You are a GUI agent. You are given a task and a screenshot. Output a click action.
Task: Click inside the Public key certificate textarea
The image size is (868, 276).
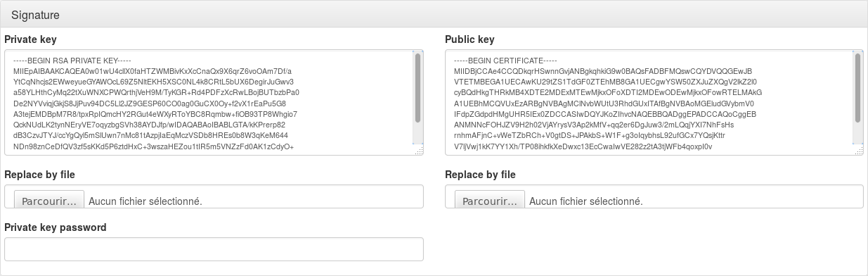[654, 102]
